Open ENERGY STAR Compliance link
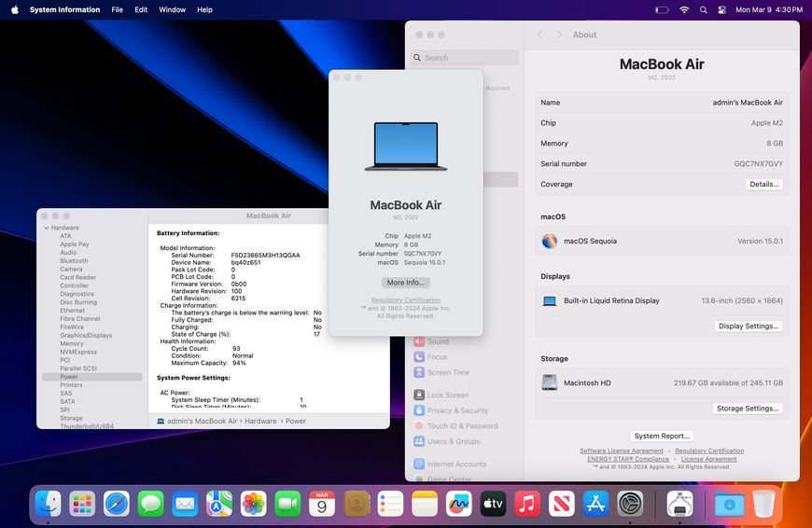Image resolution: width=812 pixels, height=528 pixels. (x=628, y=459)
